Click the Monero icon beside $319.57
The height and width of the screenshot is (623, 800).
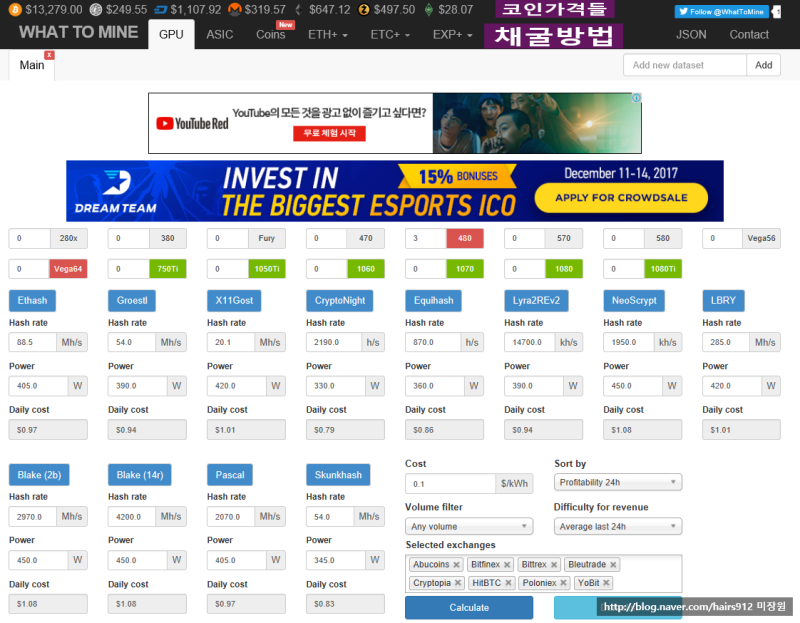point(235,10)
